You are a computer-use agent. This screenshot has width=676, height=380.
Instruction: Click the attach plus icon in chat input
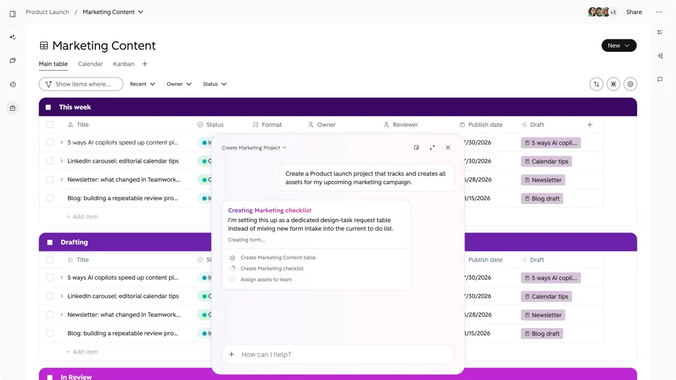point(232,354)
